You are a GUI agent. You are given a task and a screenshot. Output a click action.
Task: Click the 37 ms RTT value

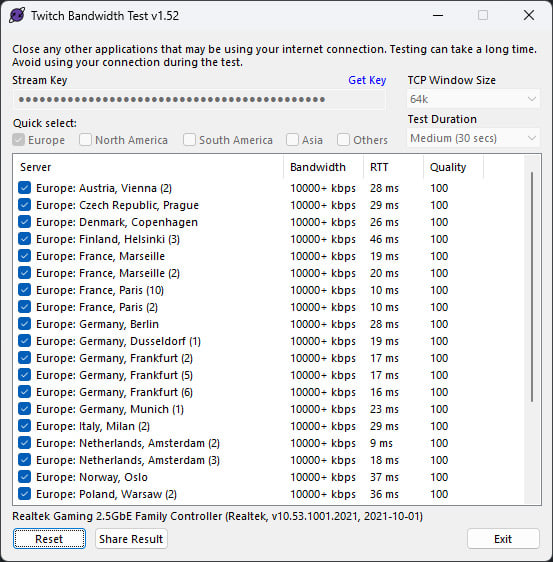[x=384, y=477]
